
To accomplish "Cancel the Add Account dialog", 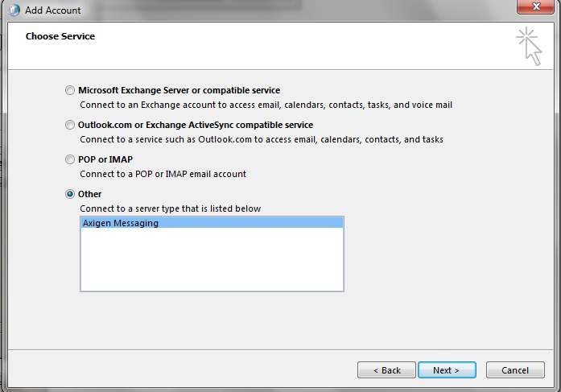I will 515,369.
